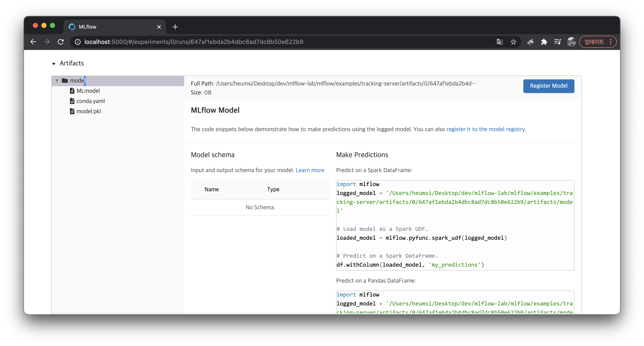Screen dimensions: 644x346
Task: Click the site information icon
Action: tap(78, 42)
